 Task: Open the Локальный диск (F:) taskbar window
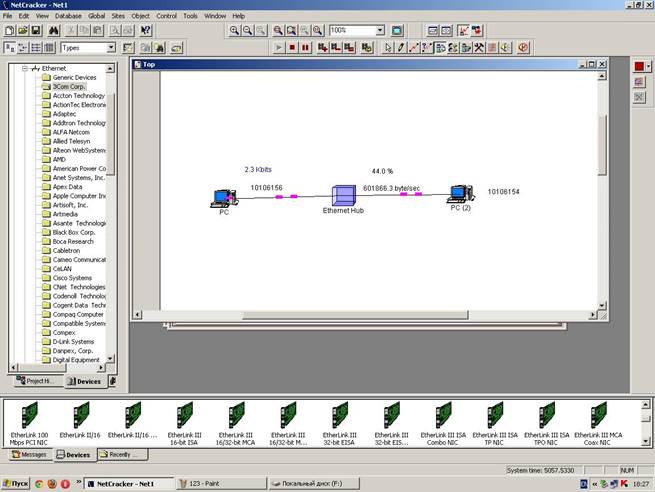(x=314, y=484)
